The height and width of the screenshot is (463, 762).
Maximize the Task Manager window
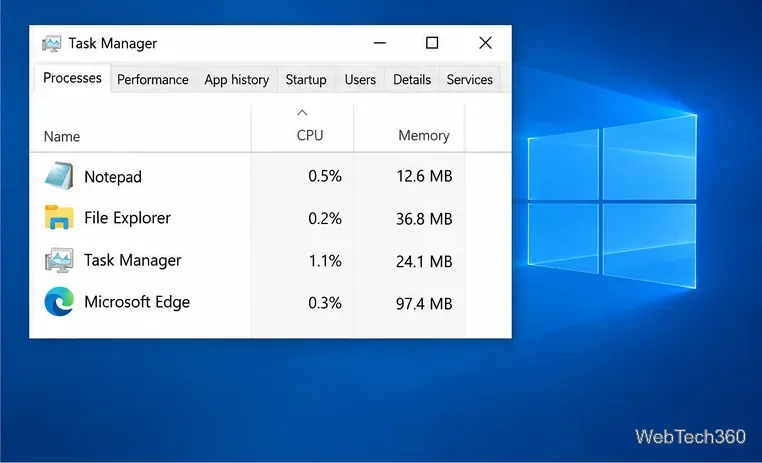point(432,43)
